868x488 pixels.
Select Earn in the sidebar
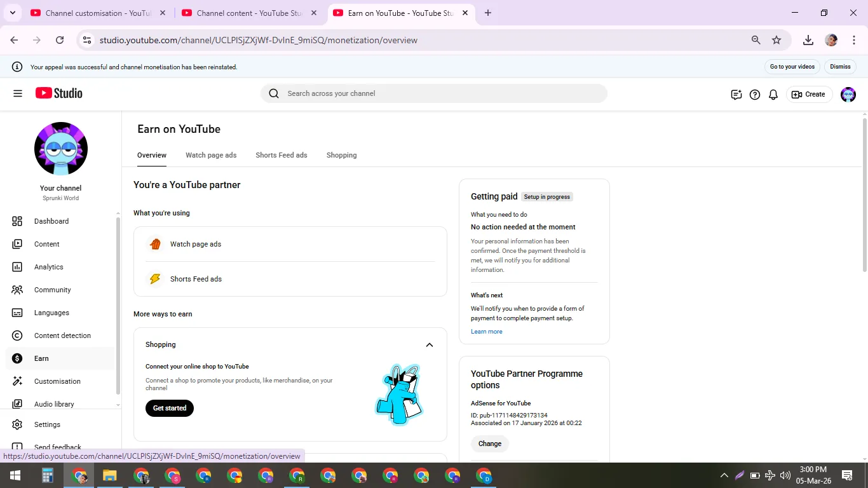pyautogui.click(x=60, y=358)
